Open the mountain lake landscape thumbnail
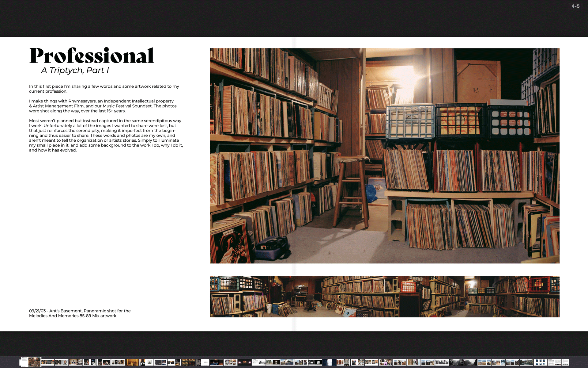 click(x=526, y=362)
